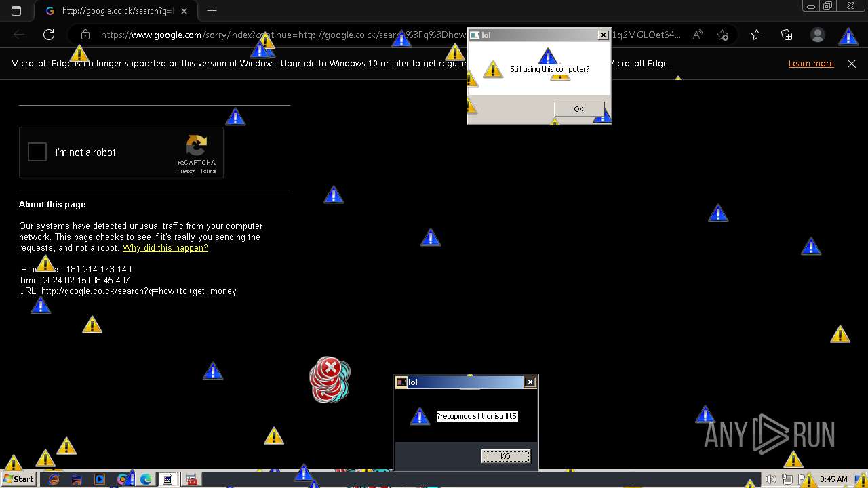Open the 'Why did this happen?' link

pyautogui.click(x=165, y=248)
